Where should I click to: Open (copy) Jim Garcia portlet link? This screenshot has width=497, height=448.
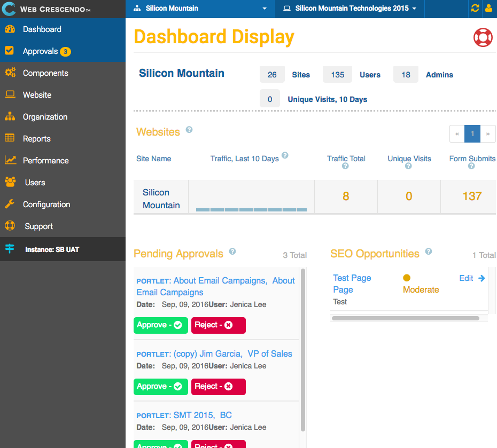(x=215, y=353)
